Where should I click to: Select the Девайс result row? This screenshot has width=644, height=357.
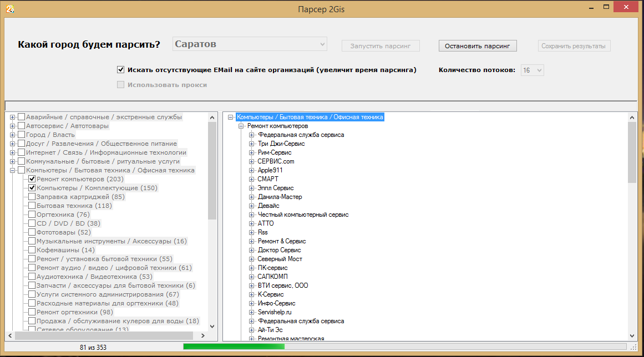[268, 206]
